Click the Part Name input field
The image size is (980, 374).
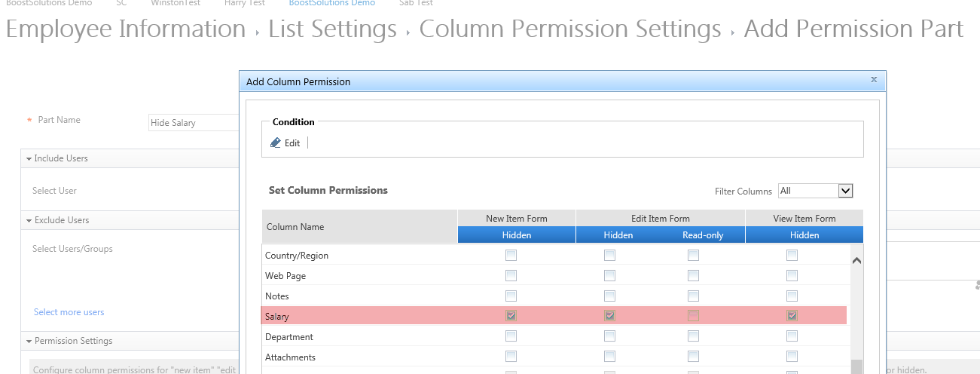194,123
